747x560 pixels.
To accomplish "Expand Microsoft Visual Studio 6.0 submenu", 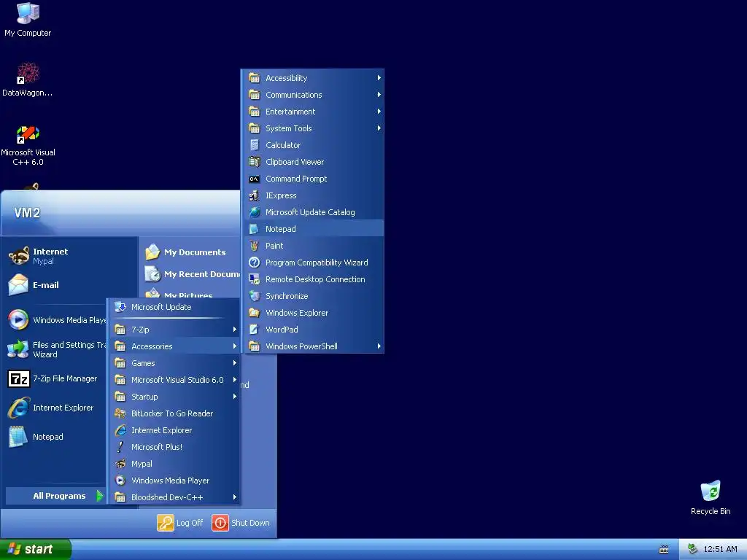I will coord(174,380).
